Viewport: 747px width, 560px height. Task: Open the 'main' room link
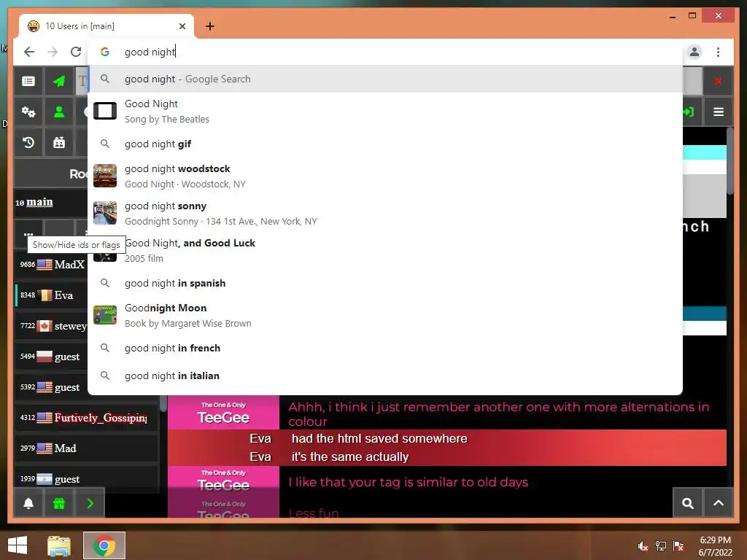(39, 202)
